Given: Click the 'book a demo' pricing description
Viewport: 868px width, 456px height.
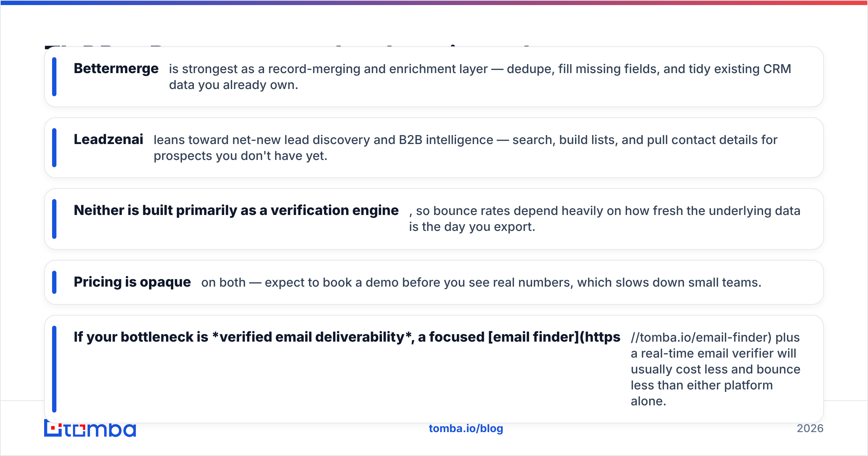Looking at the screenshot, I should pyautogui.click(x=481, y=282).
